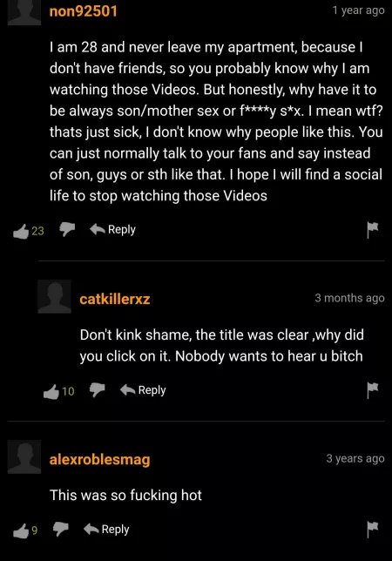Image resolution: width=392 pixels, height=561 pixels.
Task: Reply to alexroblesmag's comment
Action: (x=106, y=529)
